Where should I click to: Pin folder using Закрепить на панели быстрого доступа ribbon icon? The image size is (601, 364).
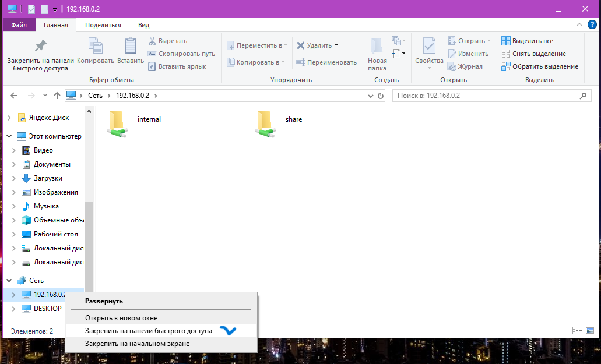point(41,47)
